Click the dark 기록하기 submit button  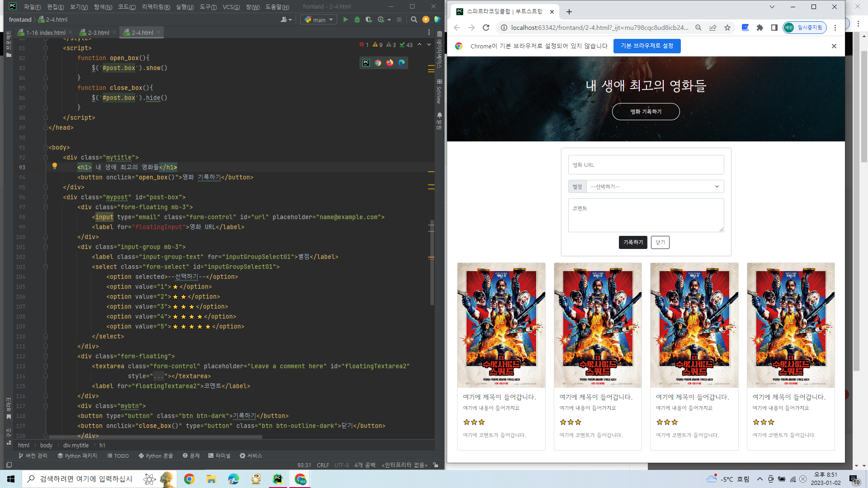632,242
